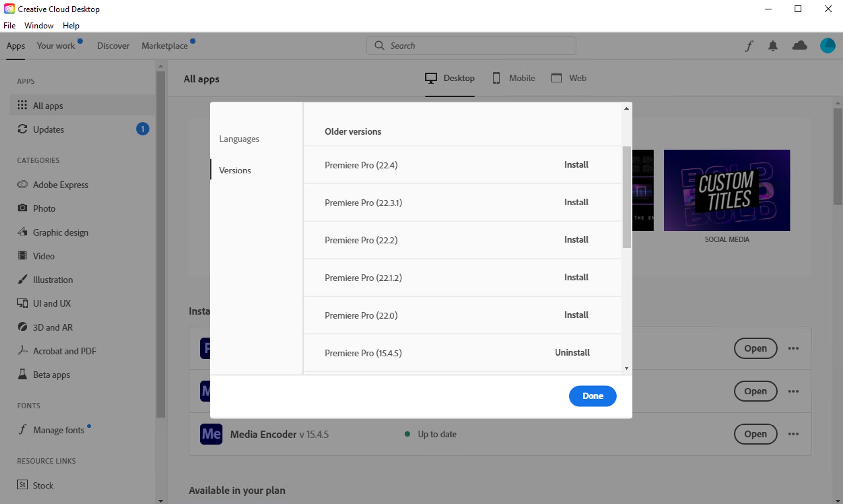Click the Premiere Pro (22.4) version label
Screen dimensions: 843x504
[x=361, y=165]
